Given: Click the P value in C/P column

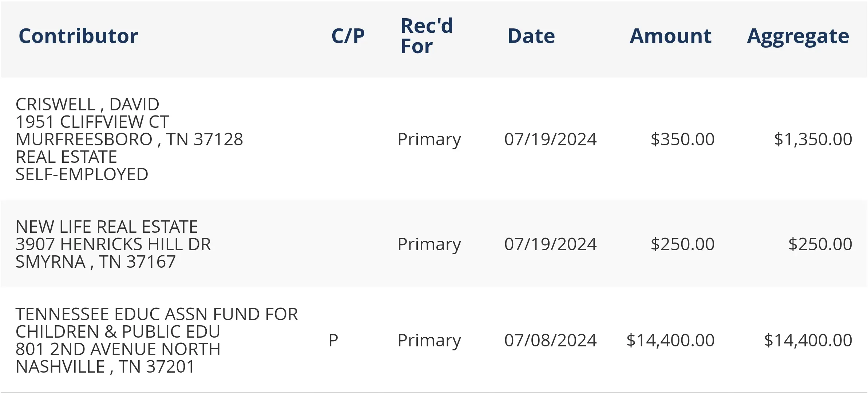Looking at the screenshot, I should click(x=333, y=341).
